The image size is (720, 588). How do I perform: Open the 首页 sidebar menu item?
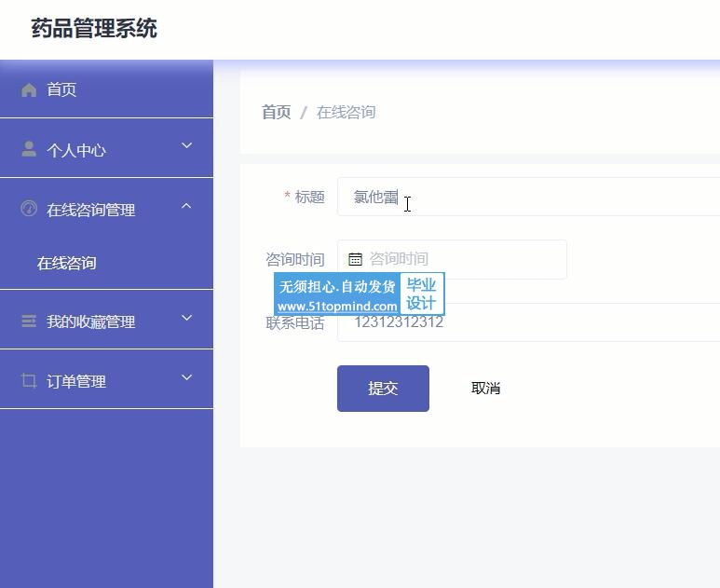(106, 89)
